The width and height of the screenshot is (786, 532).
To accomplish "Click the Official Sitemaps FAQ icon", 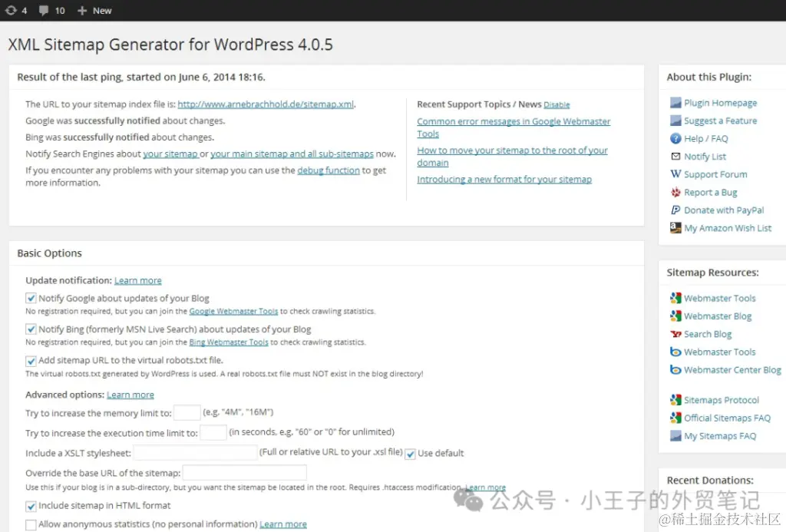I will (675, 418).
